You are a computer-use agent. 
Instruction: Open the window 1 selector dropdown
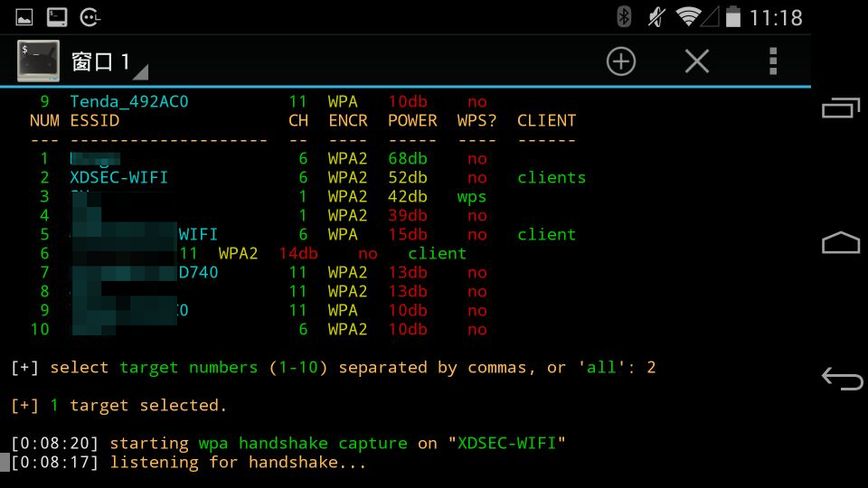pos(109,62)
